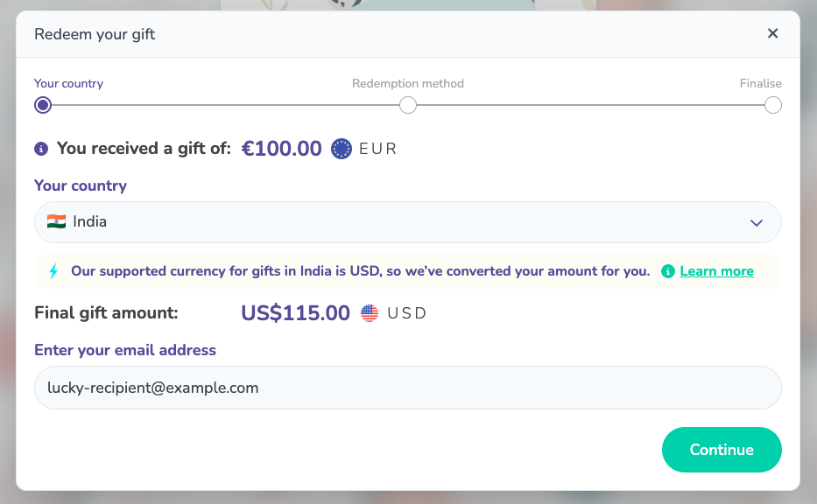Select the filled Your country progress circle
This screenshot has width=817, height=504.
(42, 104)
